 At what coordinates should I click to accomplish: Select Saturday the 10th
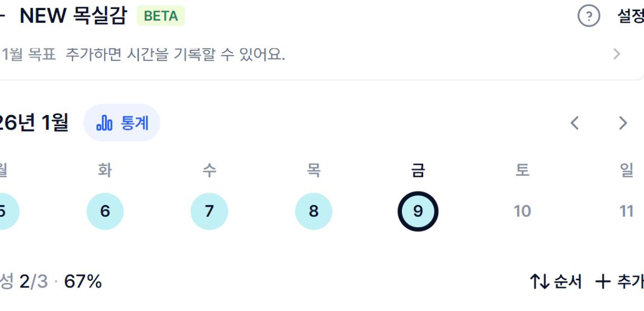pos(522,211)
